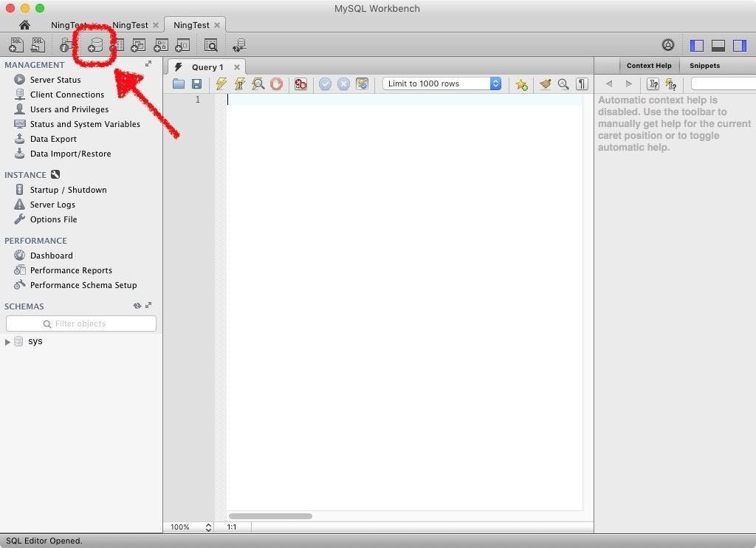Open find magnifier in editor toolbar
Viewport: 756px width, 548px height.
point(563,83)
